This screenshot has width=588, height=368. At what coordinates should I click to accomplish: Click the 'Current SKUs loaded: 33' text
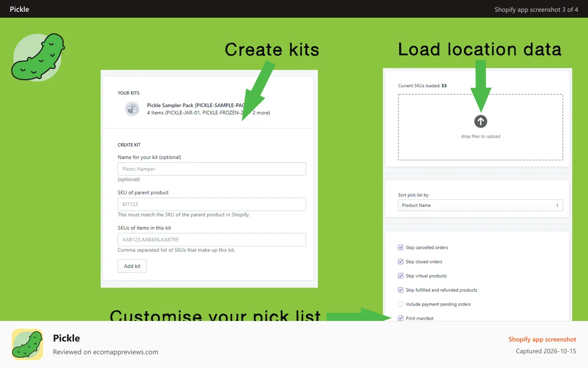pos(422,86)
